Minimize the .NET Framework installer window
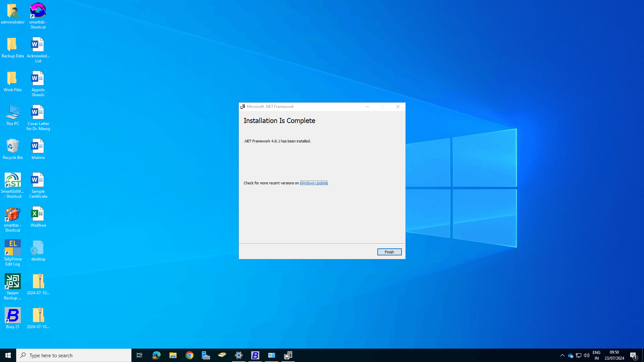Viewport: 644px width, 362px height. (x=367, y=107)
